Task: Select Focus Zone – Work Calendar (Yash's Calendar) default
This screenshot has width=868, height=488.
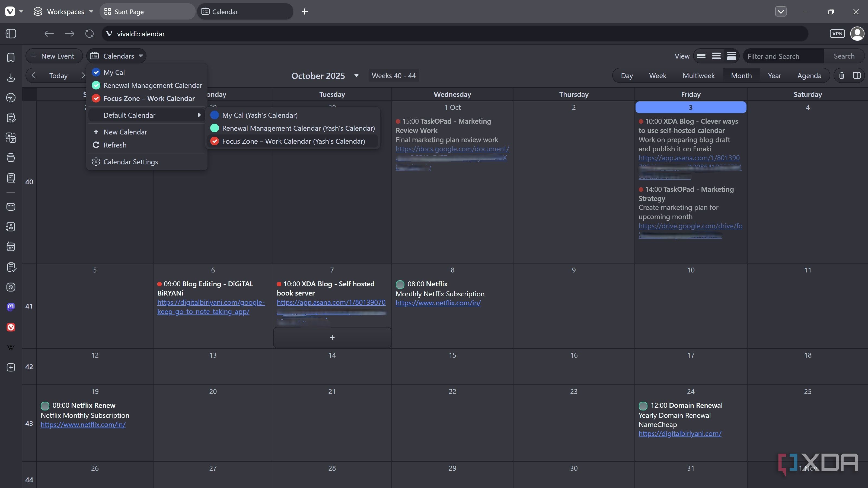Action: pos(292,141)
